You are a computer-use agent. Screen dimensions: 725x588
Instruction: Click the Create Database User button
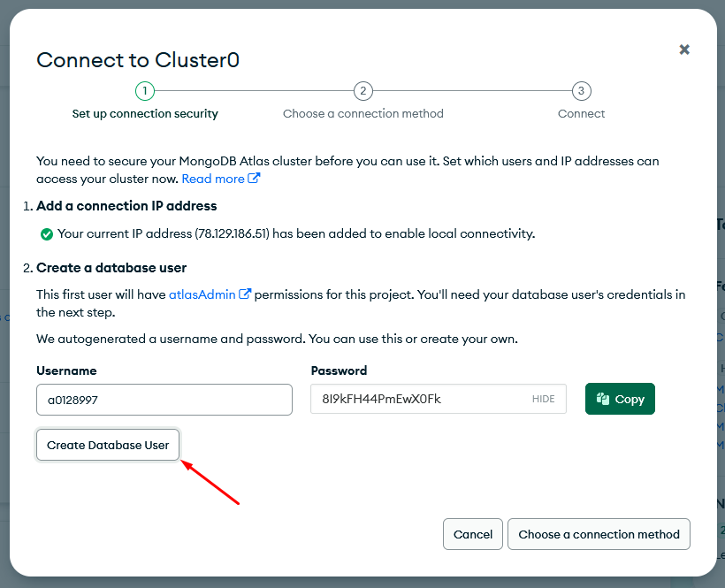click(x=107, y=445)
